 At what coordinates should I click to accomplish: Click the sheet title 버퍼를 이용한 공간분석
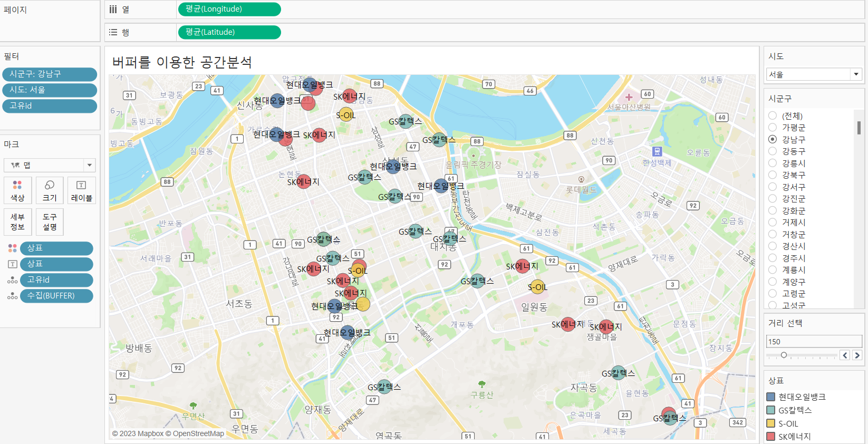182,62
